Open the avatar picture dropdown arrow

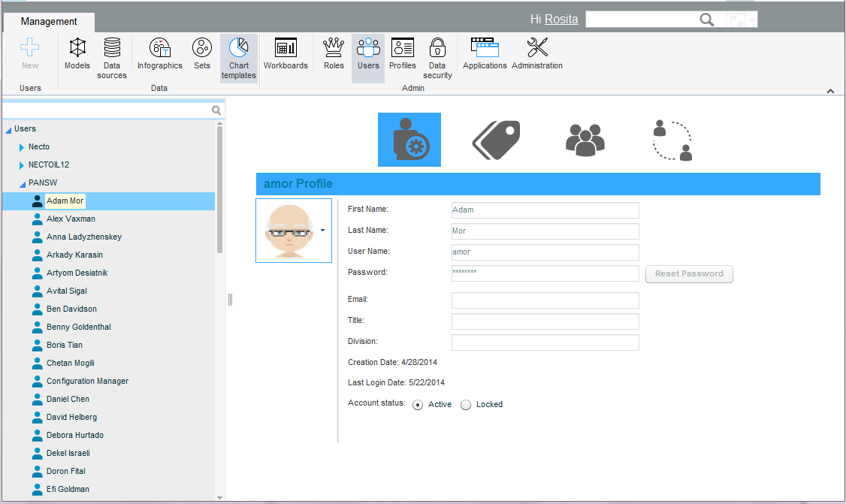322,231
